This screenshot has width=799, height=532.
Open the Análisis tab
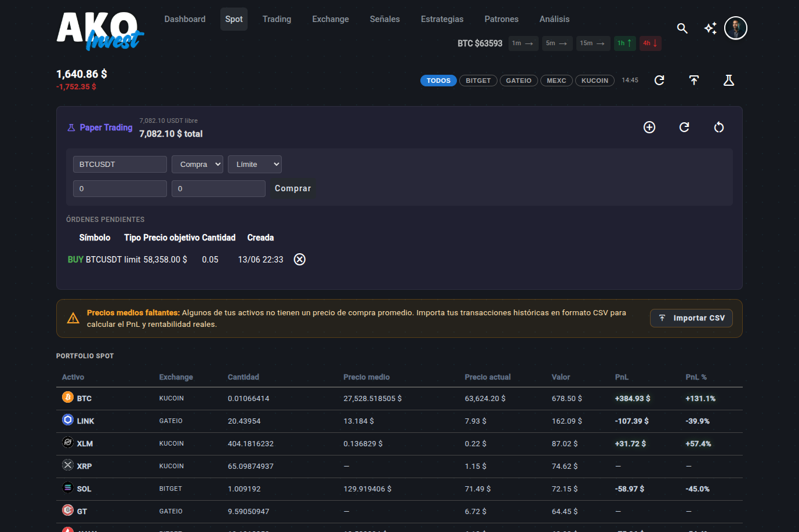pos(554,19)
